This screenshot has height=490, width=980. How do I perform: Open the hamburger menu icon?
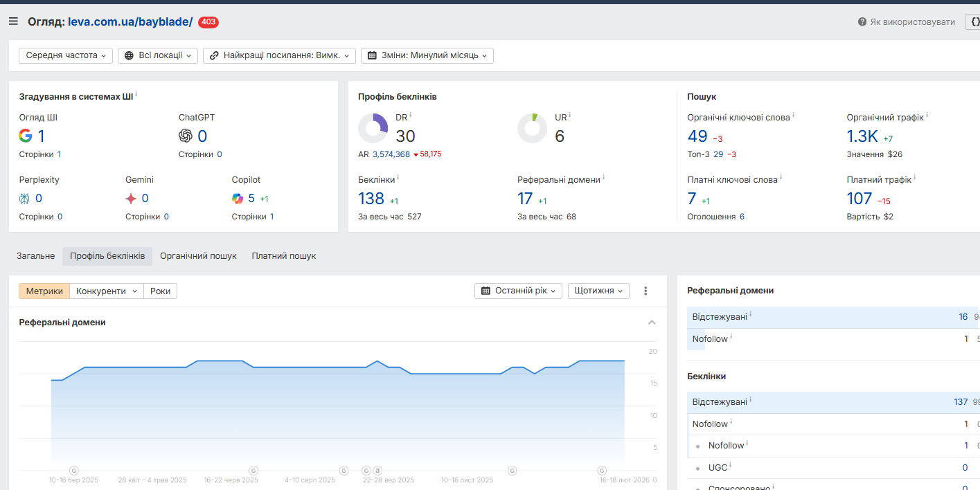pyautogui.click(x=13, y=21)
